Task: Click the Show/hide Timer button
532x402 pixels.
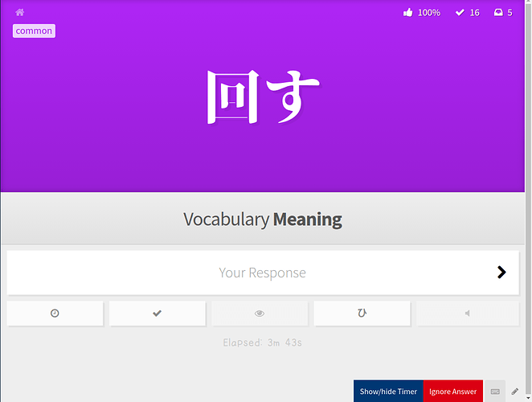Action: tap(388, 391)
